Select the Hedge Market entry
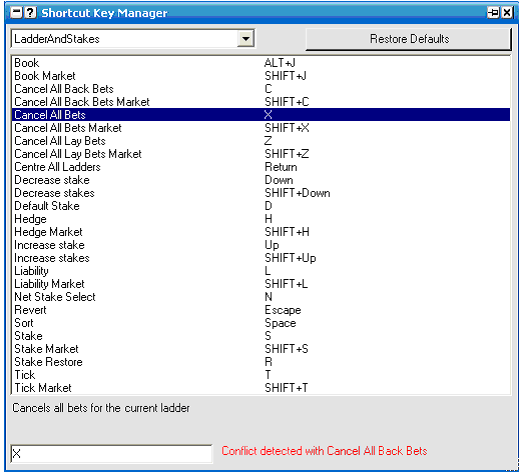Viewport: 525px width, 473px height. pos(261,232)
